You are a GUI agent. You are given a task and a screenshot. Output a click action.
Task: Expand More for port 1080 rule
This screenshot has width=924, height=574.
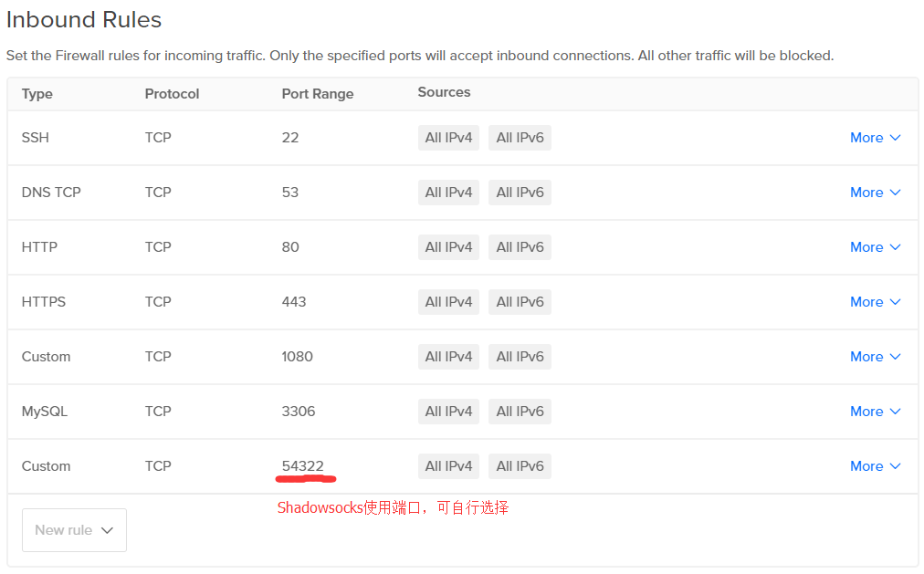tap(875, 357)
